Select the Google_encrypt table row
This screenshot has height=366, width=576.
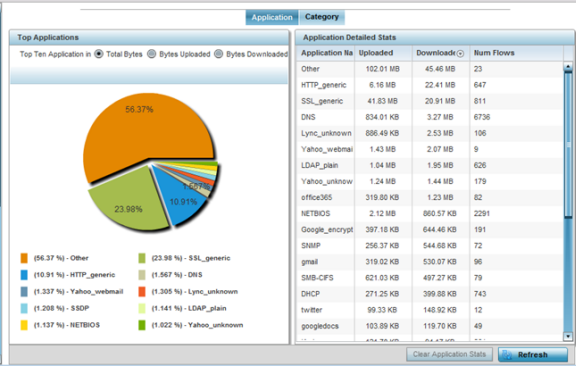430,230
